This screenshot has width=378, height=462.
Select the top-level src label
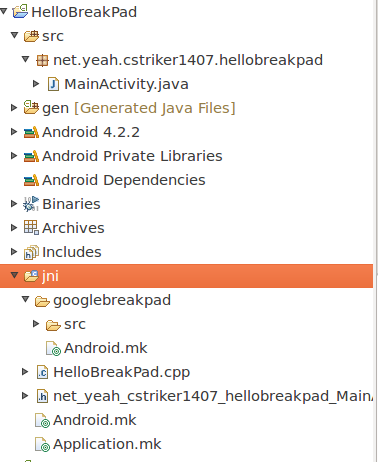(x=53, y=36)
